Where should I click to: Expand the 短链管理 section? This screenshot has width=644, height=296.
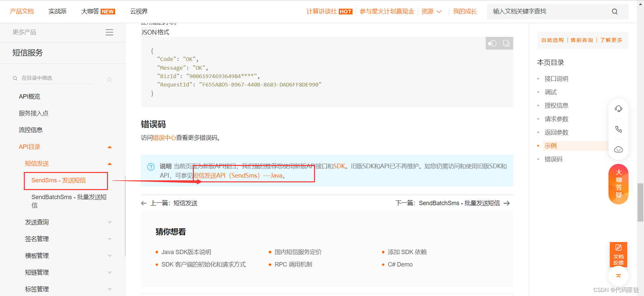[109, 273]
